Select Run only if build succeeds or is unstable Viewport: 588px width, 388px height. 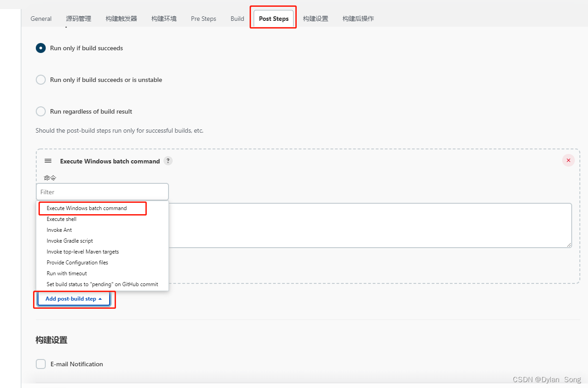(41, 80)
